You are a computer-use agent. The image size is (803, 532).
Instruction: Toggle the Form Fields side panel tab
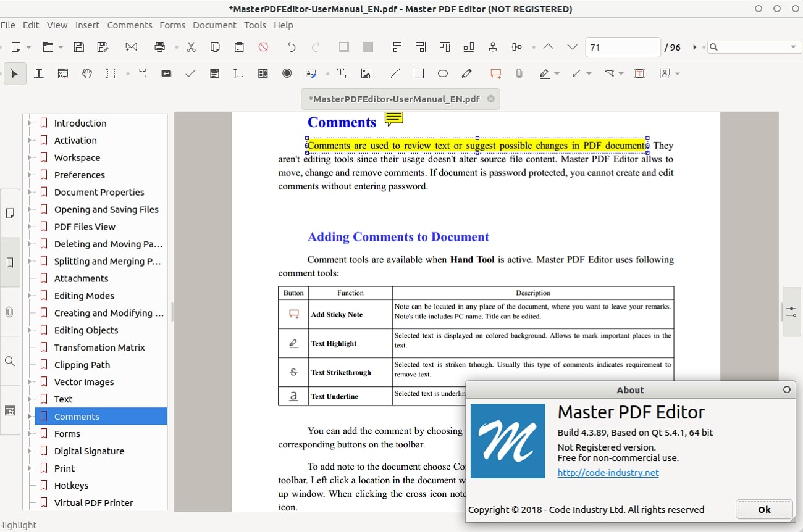10,410
